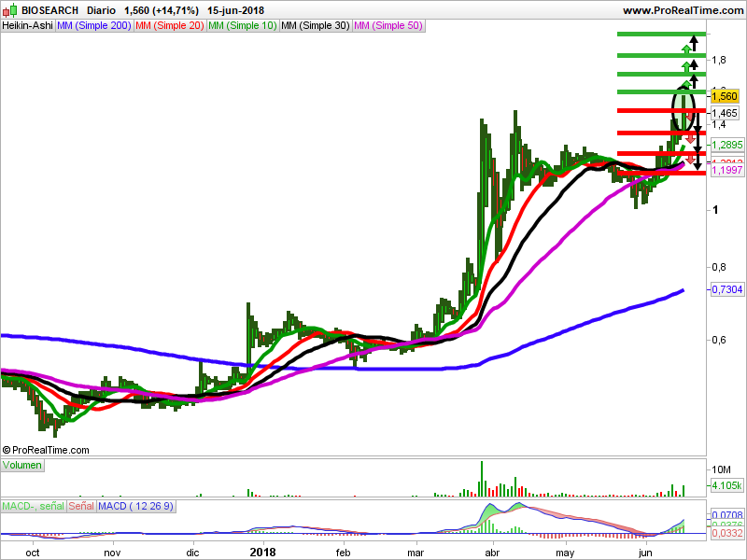
Task: Click the MM (Simple 50) magenta label
Action: pyautogui.click(x=388, y=26)
